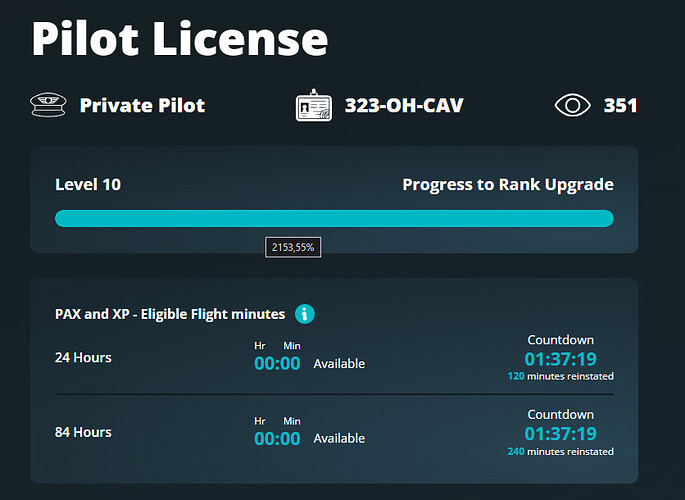Select the Private Pilot rank label

(142, 105)
